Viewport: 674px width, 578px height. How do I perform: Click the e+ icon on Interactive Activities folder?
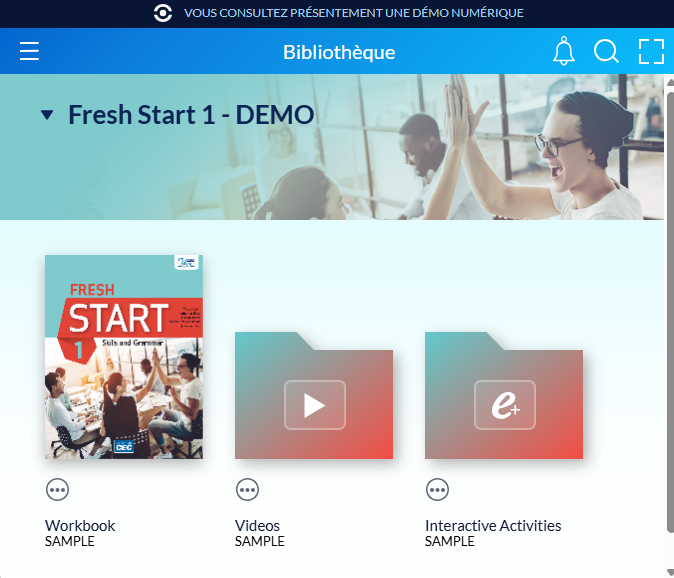pyautogui.click(x=505, y=405)
